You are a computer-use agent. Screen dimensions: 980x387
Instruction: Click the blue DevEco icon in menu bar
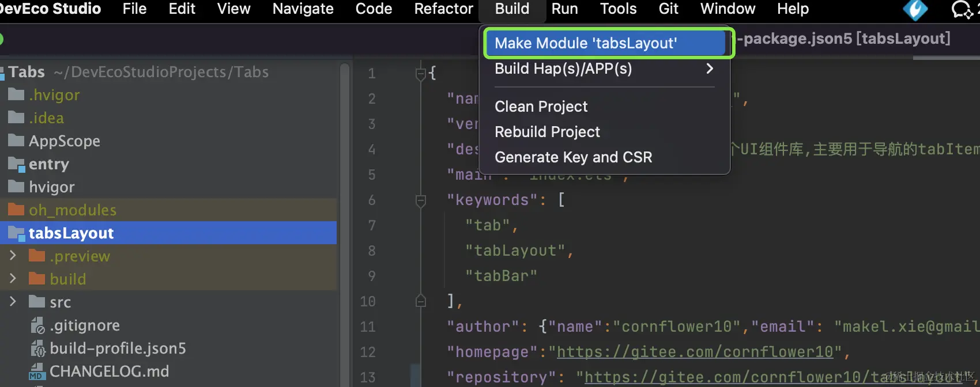tap(915, 9)
